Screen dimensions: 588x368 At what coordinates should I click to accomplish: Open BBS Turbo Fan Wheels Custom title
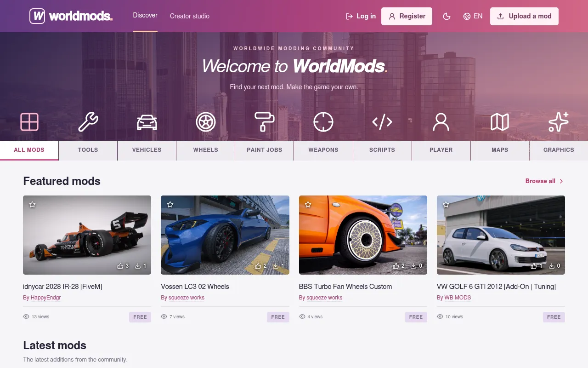345,287
